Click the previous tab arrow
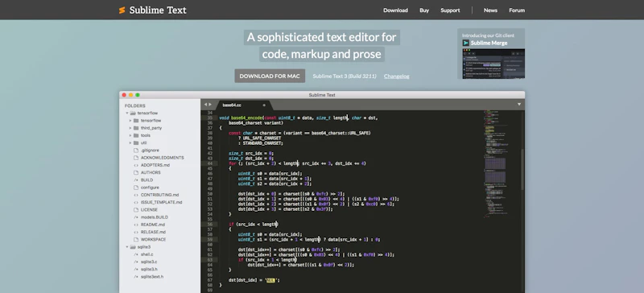Image resolution: width=644 pixels, height=293 pixels. [x=205, y=105]
